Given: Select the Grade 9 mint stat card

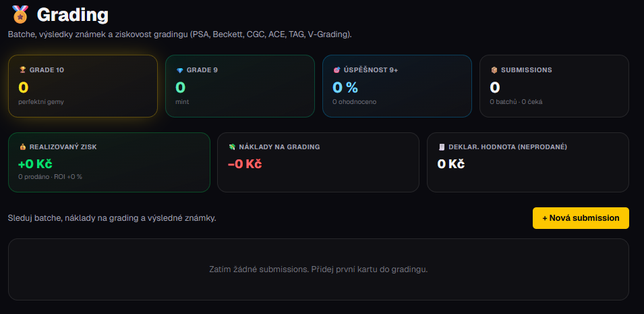Looking at the screenshot, I should [x=240, y=86].
